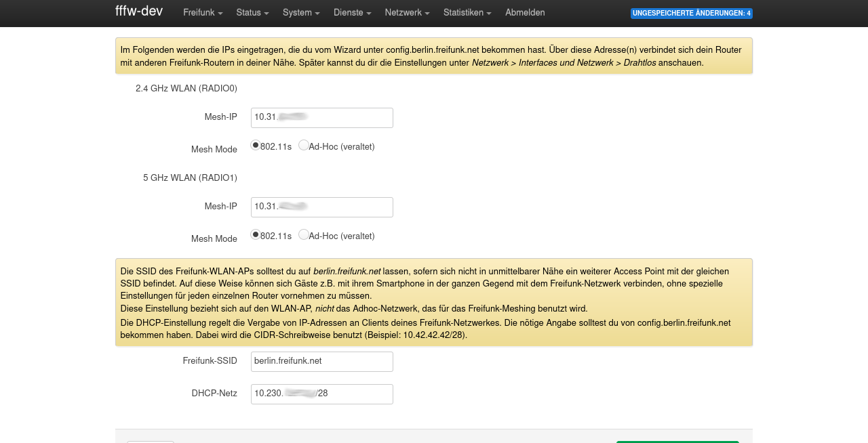
Task: Click the 5 GHz Mesh-IP input
Action: [321, 207]
